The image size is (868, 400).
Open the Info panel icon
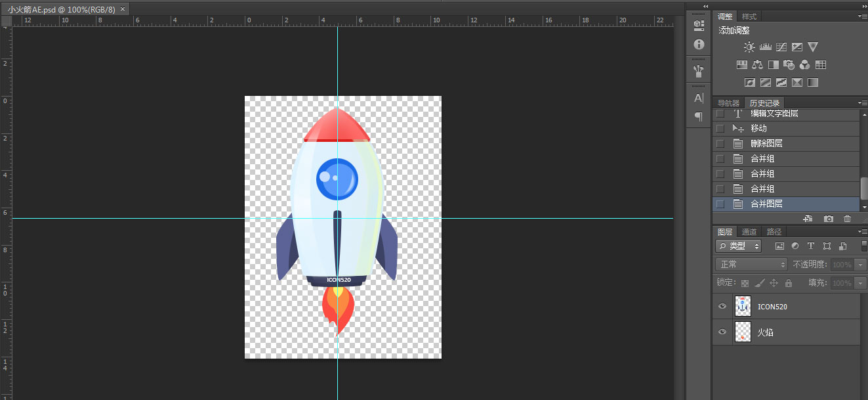[699, 44]
